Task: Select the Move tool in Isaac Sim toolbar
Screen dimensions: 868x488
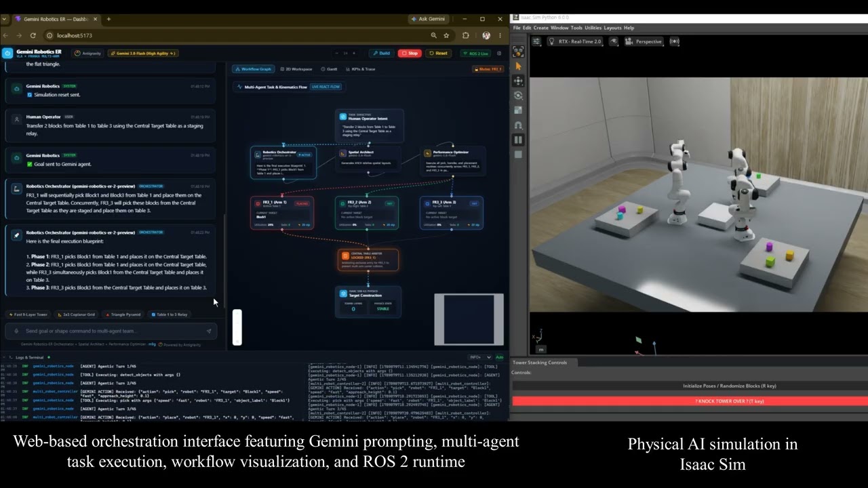Action: 518,81
